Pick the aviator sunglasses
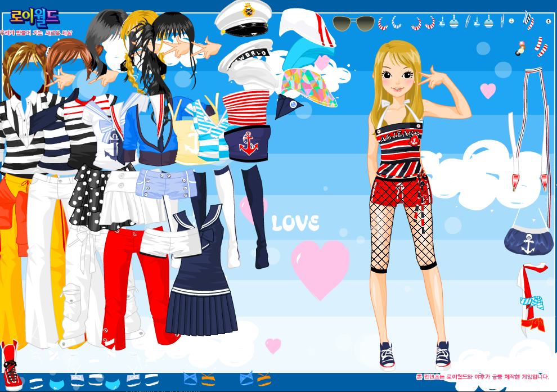557x392 pixels. [x=353, y=24]
